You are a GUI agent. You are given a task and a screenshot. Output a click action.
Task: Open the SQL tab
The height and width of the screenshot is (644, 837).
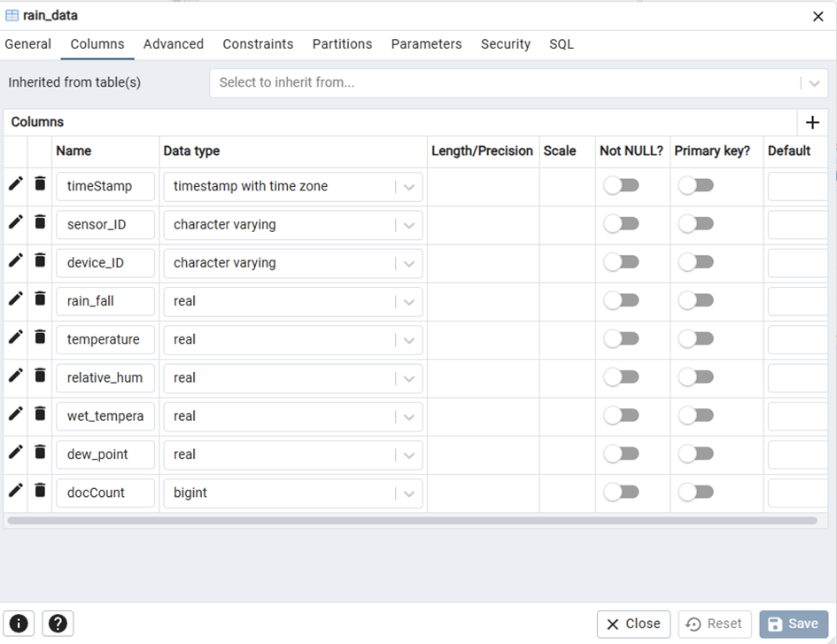[x=561, y=44]
